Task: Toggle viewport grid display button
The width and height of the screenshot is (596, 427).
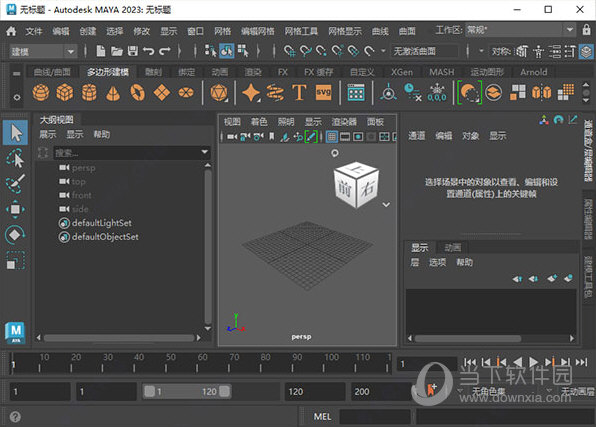Action: (x=332, y=137)
